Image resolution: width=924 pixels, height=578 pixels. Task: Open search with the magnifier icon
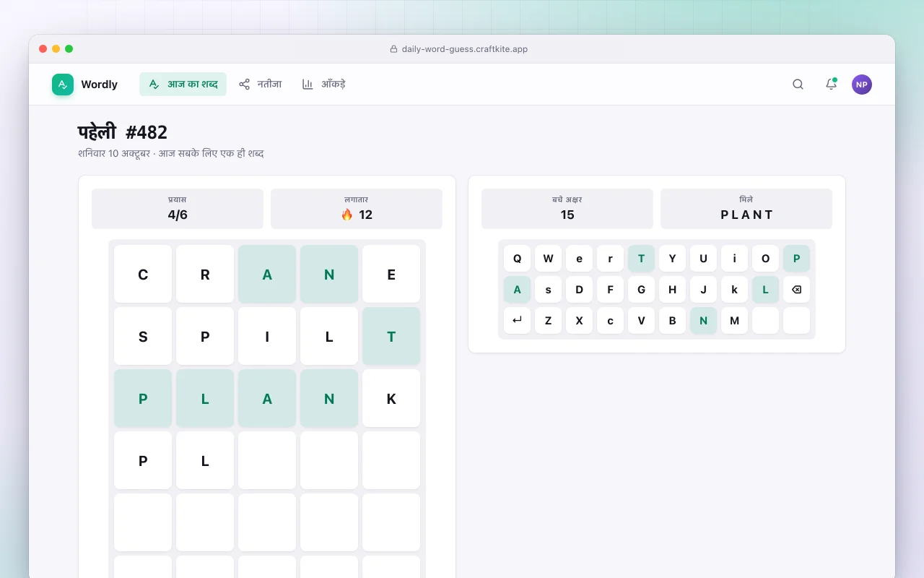click(x=798, y=85)
